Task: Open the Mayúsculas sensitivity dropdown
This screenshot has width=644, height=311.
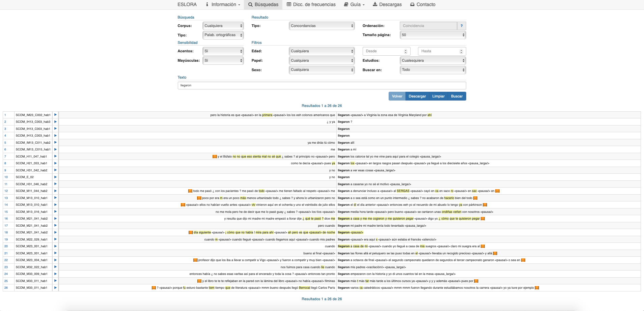Action: (x=223, y=61)
